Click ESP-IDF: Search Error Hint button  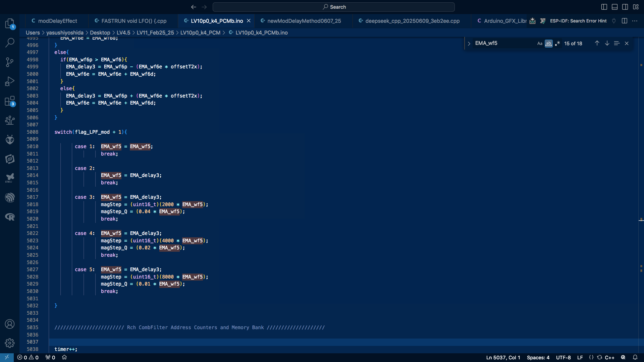point(578,21)
